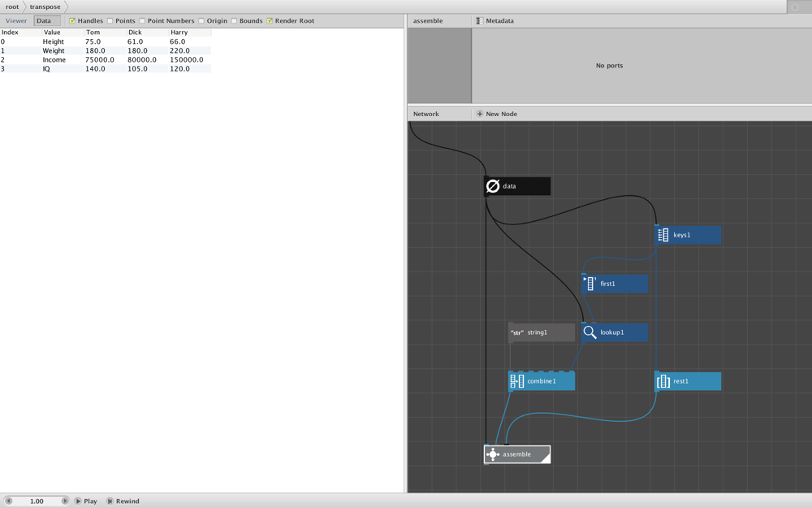The height and width of the screenshot is (508, 812).
Task: Add a node with New Node
Action: [497, 114]
